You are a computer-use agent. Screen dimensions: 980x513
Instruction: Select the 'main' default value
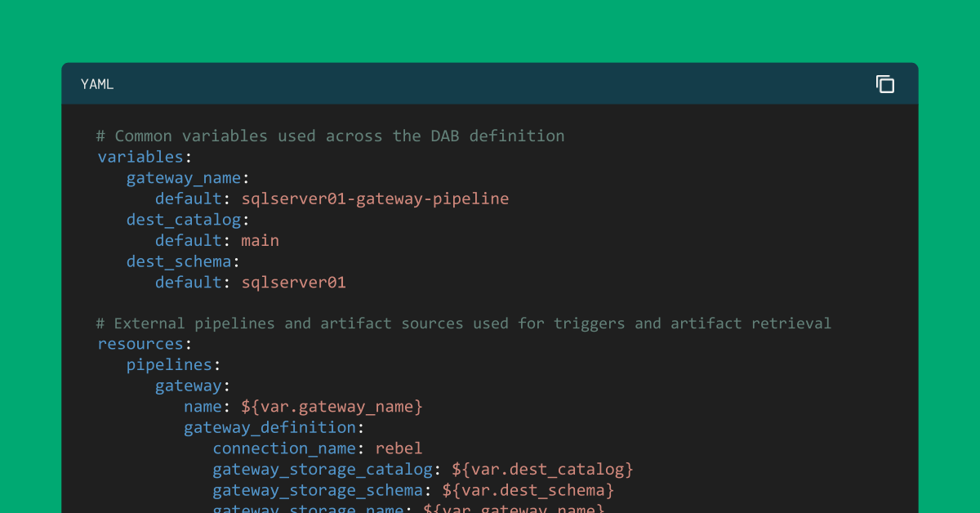coord(261,240)
